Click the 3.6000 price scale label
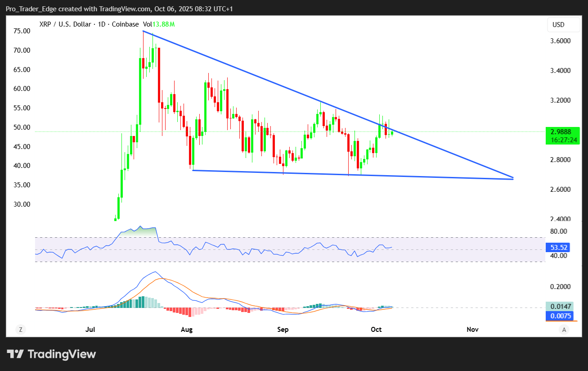The height and width of the screenshot is (371, 588). coord(561,41)
